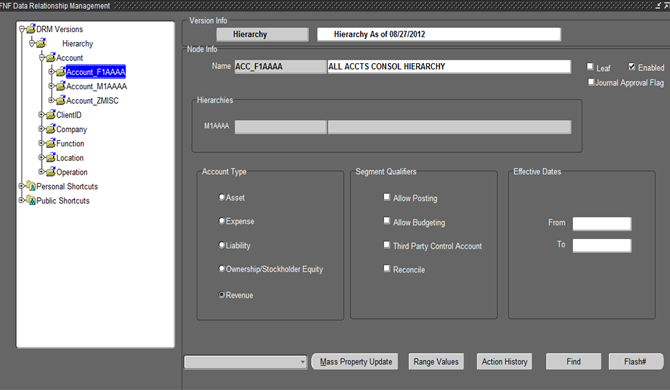Click the ACC_F1AAAA name field

tap(280, 67)
